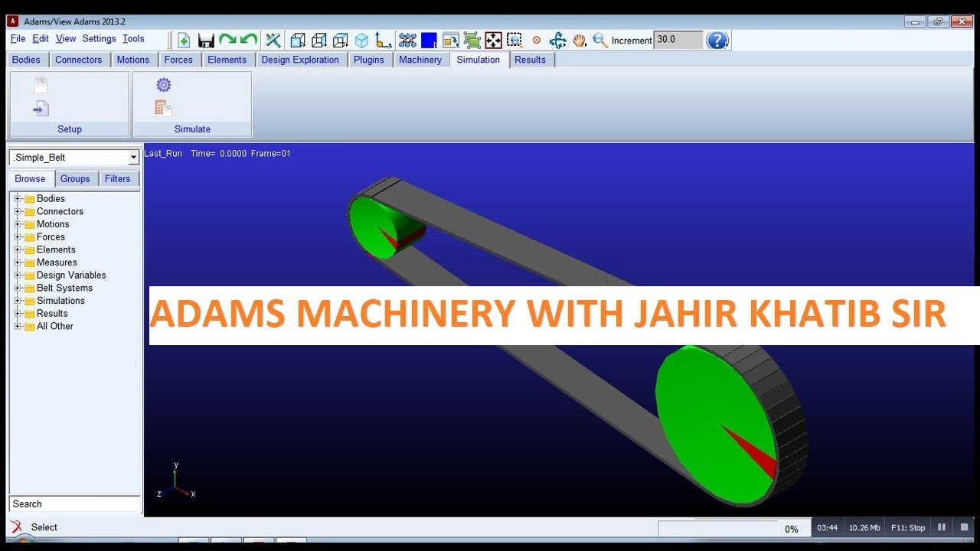Switch to the Connectors ribbon tab
The height and width of the screenshot is (551, 980).
pos(78,60)
